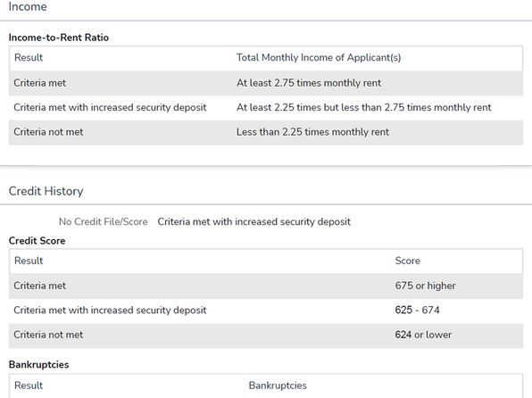Click the Credit Score table title
The image size is (532, 398).
(x=37, y=241)
